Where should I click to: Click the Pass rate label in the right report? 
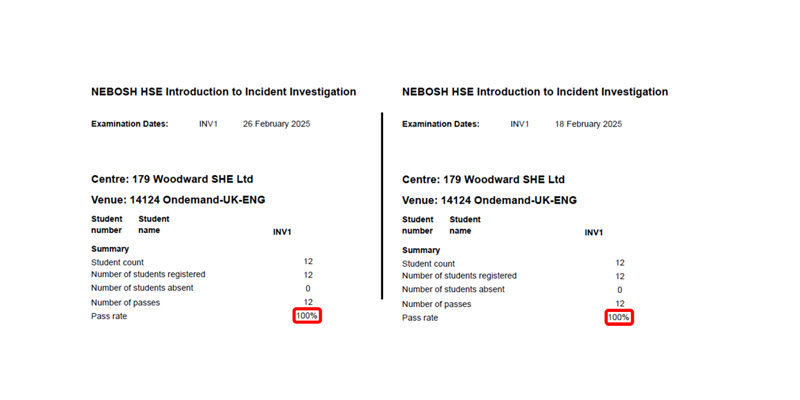(x=420, y=317)
